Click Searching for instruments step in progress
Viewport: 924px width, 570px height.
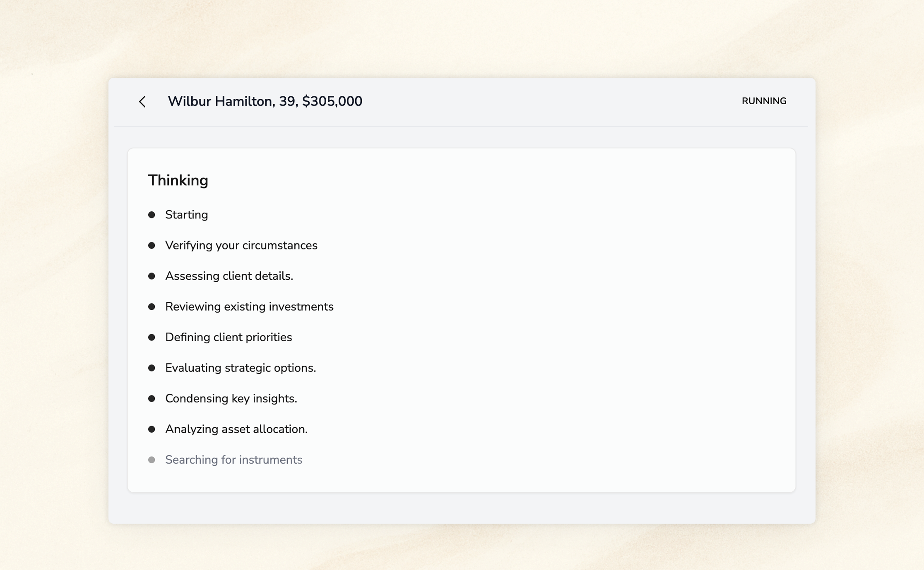233,460
